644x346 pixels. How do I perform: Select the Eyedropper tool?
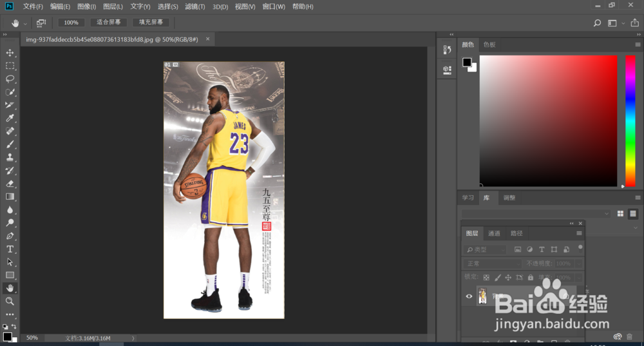tap(10, 118)
